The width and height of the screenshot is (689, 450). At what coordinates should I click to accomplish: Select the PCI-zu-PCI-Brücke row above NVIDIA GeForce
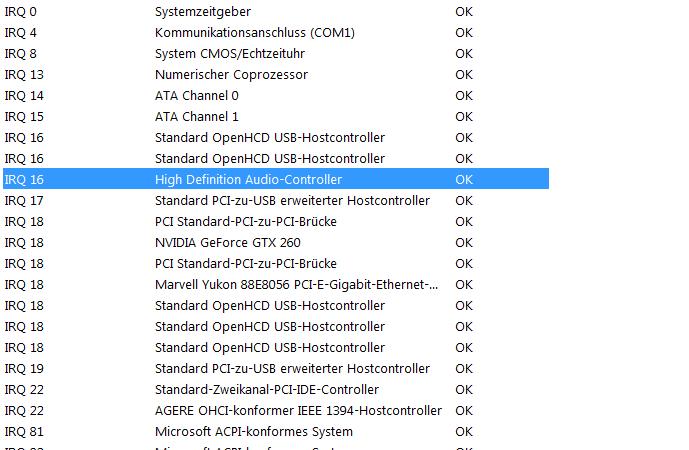pyautogui.click(x=276, y=222)
